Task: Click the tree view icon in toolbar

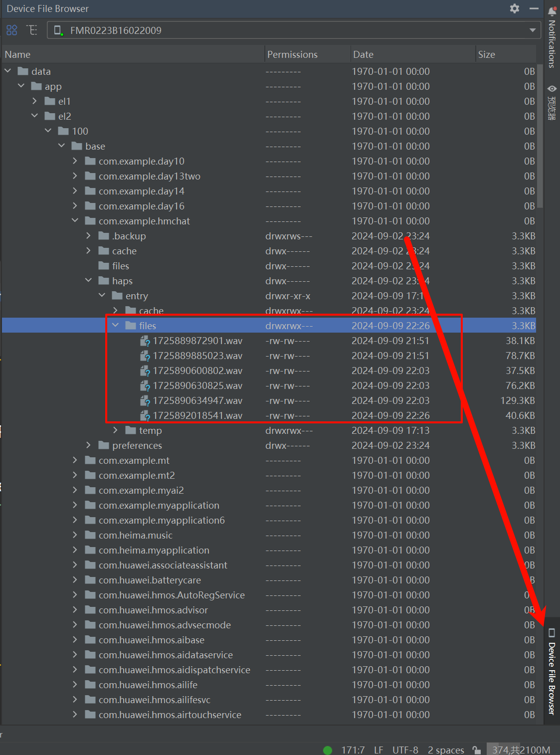Action: [32, 30]
